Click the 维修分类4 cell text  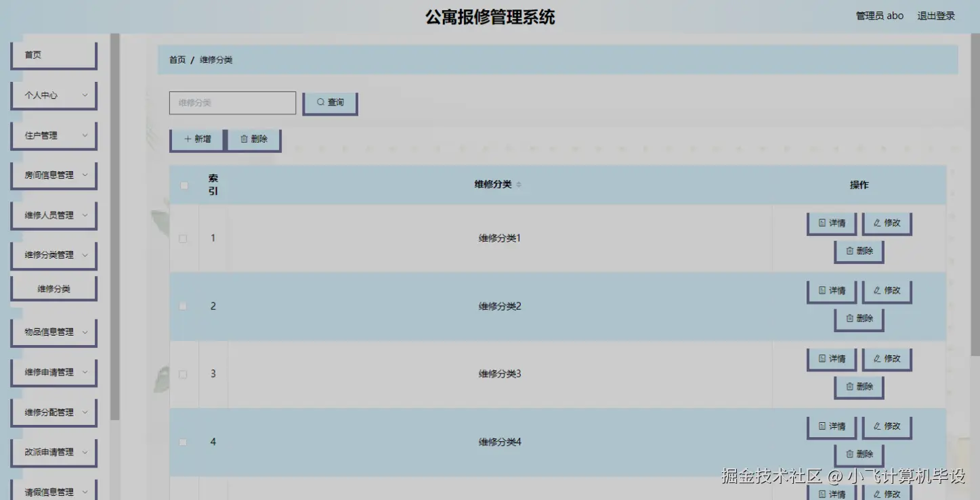500,442
